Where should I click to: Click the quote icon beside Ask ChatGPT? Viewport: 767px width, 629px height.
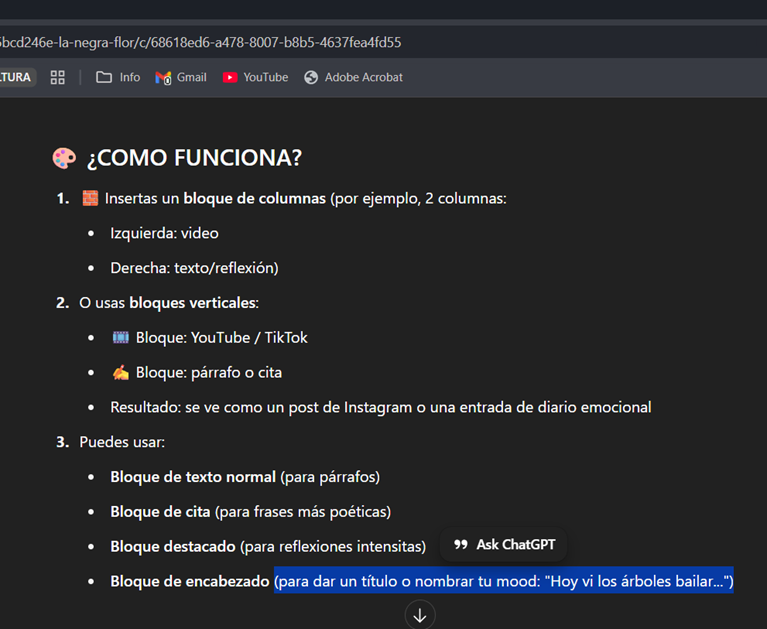pyautogui.click(x=461, y=545)
